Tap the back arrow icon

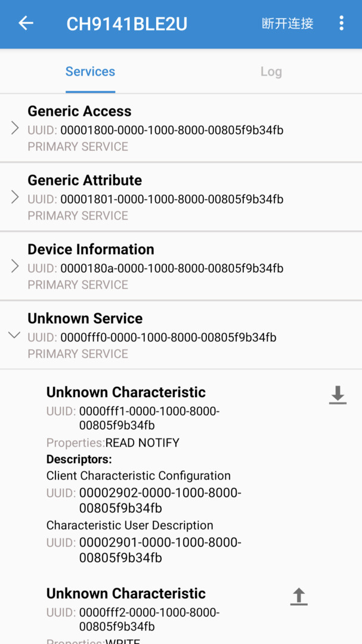pyautogui.click(x=26, y=24)
